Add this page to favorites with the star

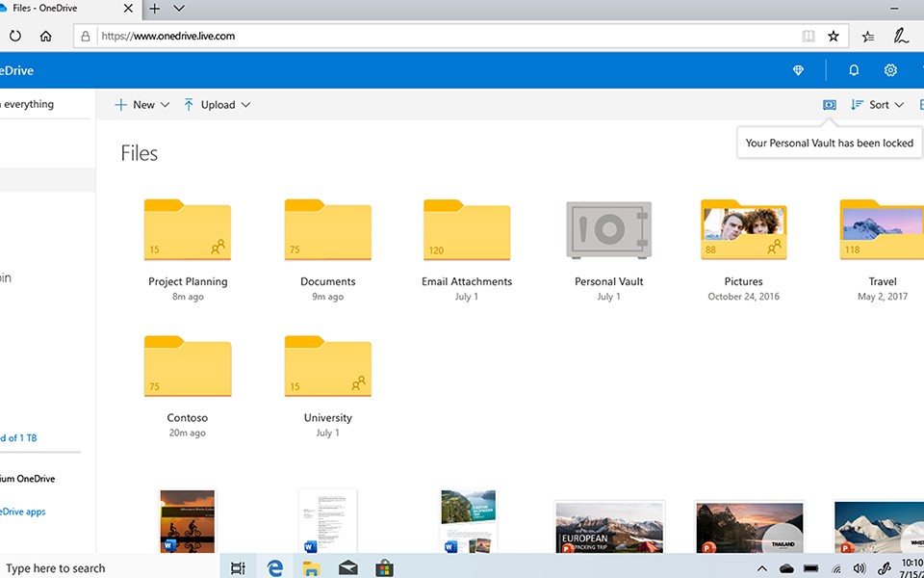pyautogui.click(x=834, y=36)
